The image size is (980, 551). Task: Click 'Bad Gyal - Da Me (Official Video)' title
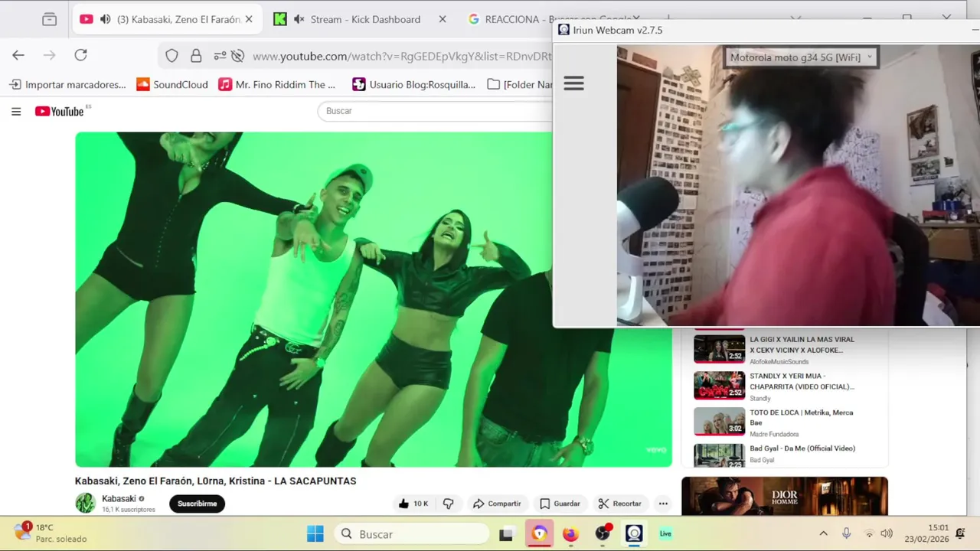(x=802, y=448)
